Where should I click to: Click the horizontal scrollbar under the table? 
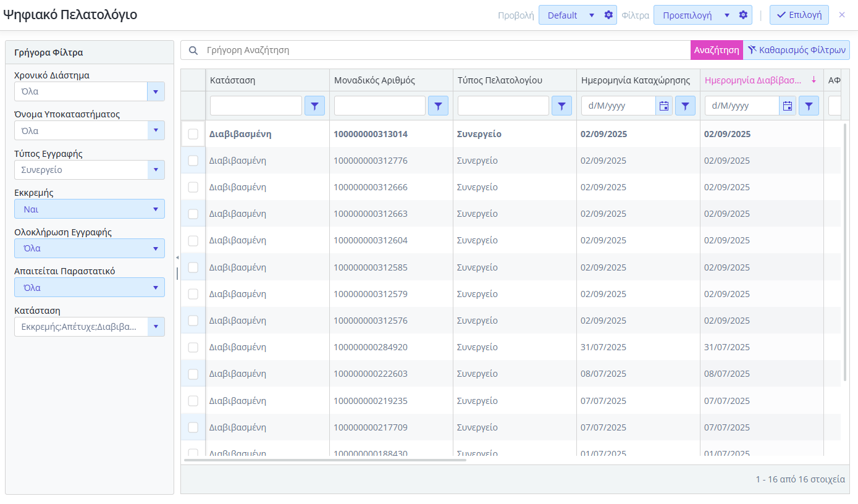(x=325, y=460)
